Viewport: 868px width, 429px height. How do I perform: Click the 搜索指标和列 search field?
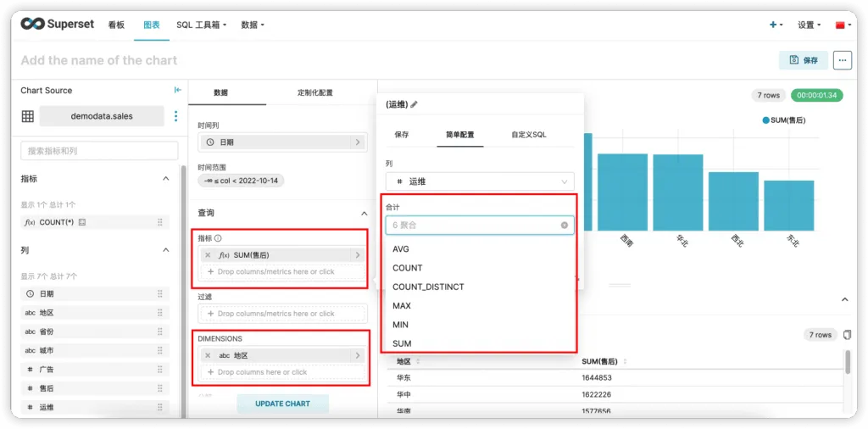100,151
